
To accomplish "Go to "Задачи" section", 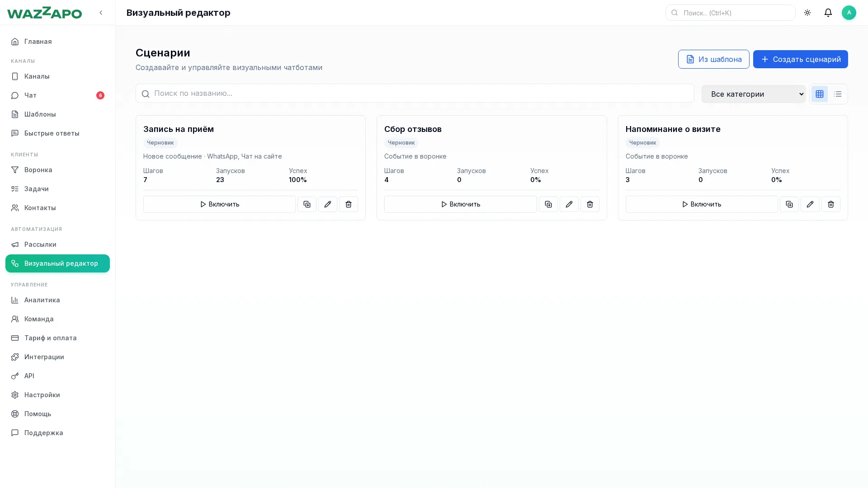I will [57, 189].
